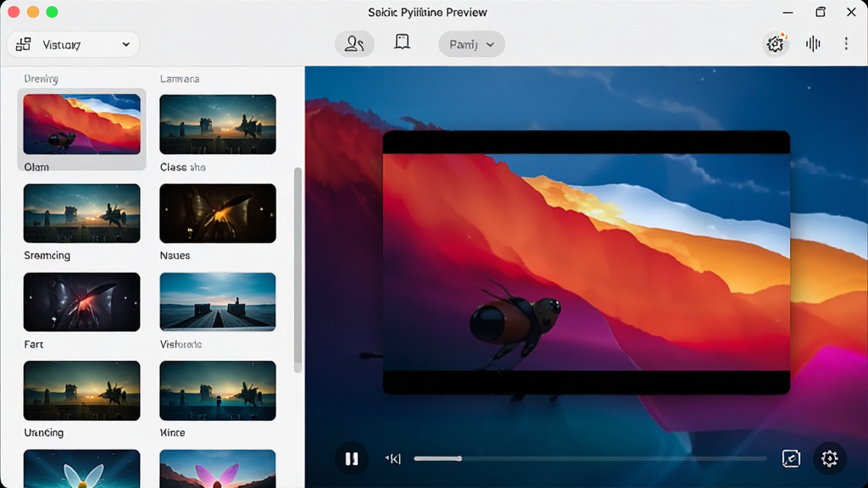The height and width of the screenshot is (488, 868).
Task: Click the green macOS fullscreen dot
Action: click(x=52, y=12)
